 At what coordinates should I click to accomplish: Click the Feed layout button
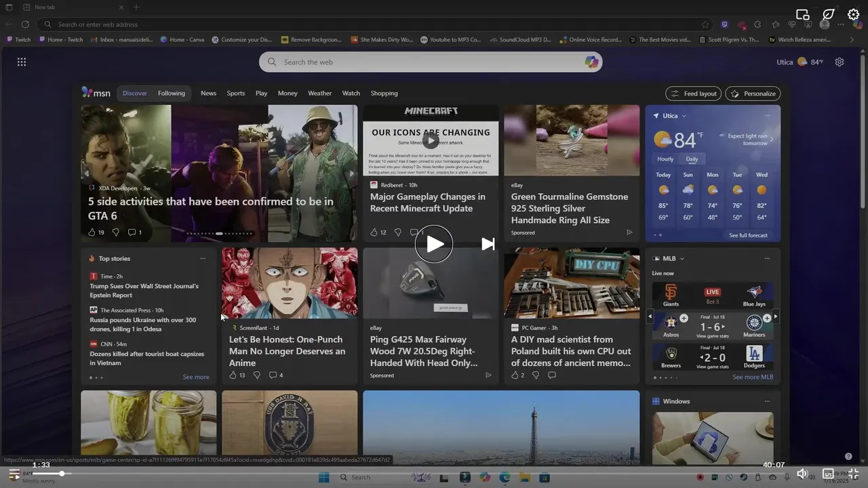[x=694, y=94]
